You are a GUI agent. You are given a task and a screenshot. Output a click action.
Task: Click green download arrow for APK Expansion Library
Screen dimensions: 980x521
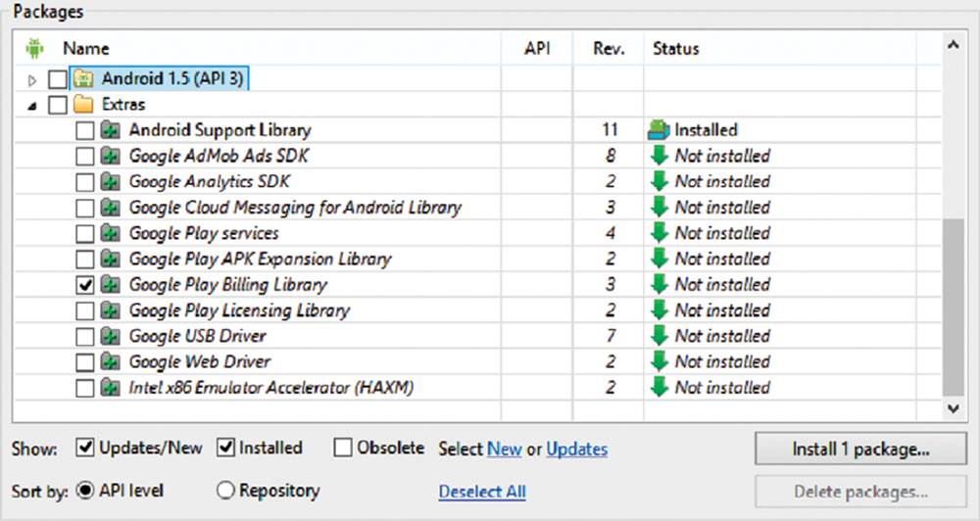(x=660, y=258)
